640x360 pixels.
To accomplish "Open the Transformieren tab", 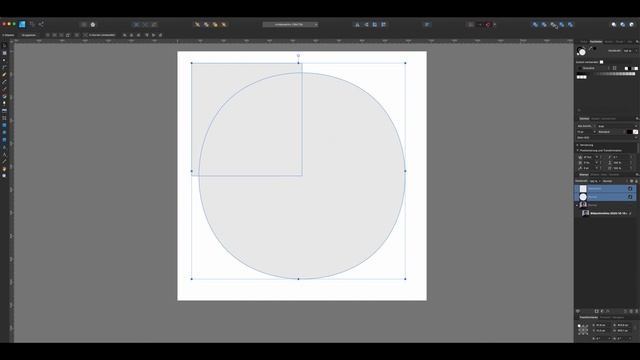I will (589, 317).
